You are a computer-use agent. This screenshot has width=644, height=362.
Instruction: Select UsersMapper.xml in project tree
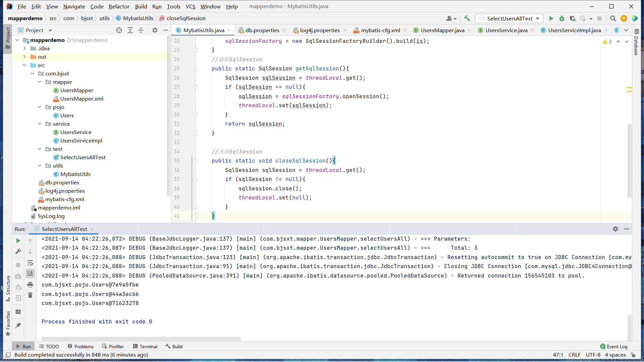tap(82, 99)
